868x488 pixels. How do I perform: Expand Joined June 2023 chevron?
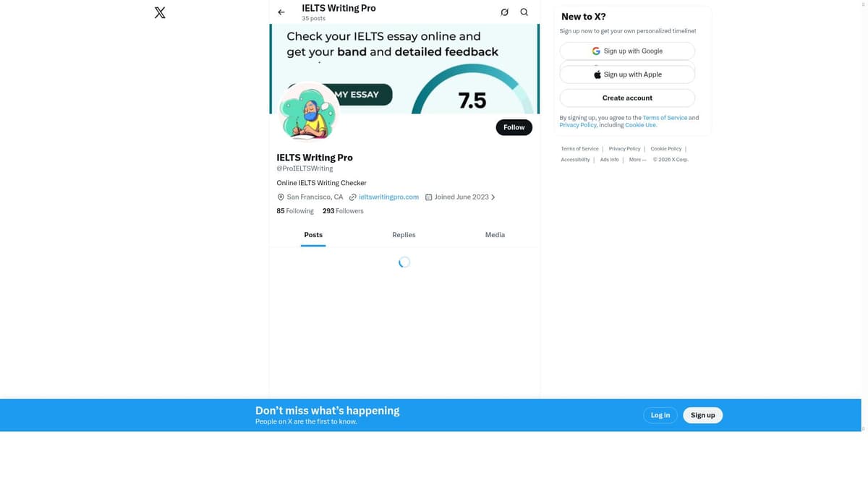[493, 197]
